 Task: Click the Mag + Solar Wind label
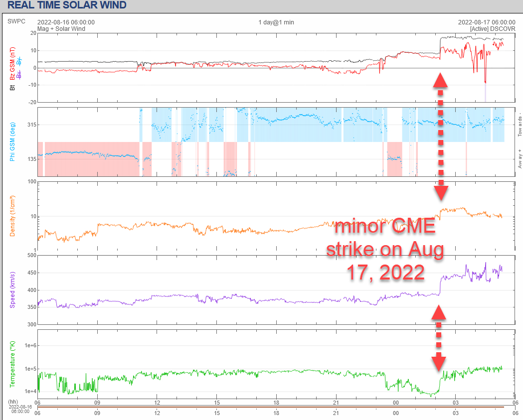click(61, 29)
